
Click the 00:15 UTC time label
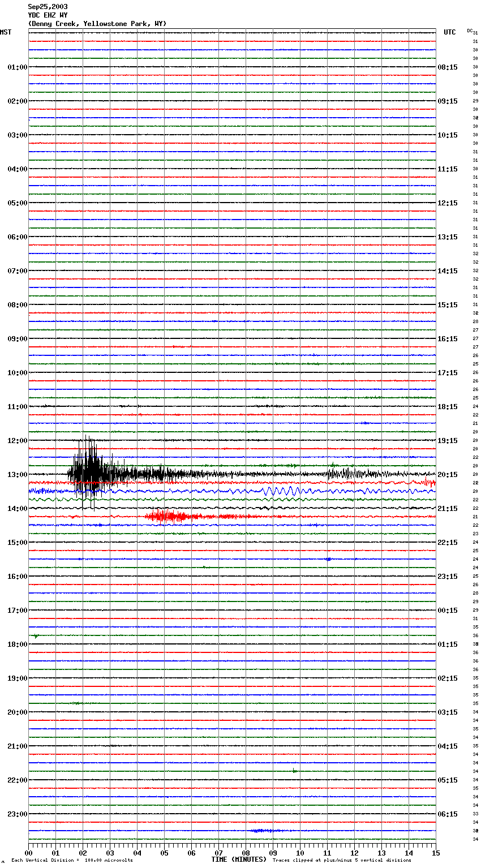pyautogui.click(x=448, y=611)
